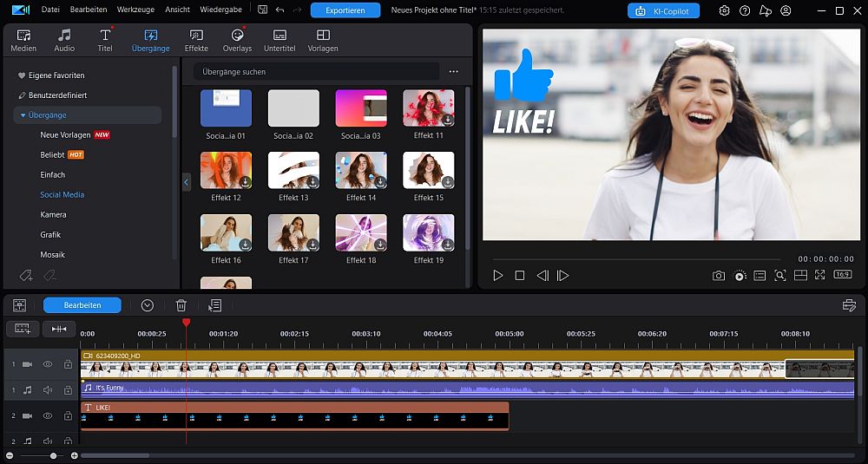Select the Socia..ia 01 transition thumbnail
Image resolution: width=868 pixels, height=464 pixels.
tap(226, 108)
